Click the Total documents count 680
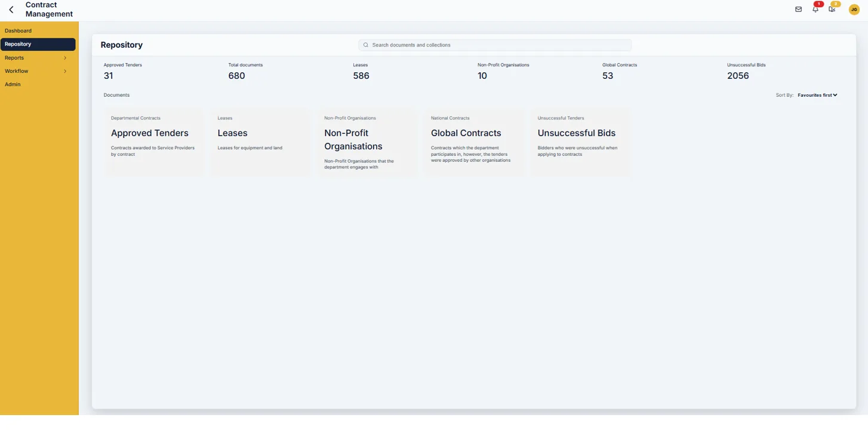This screenshot has height=430, width=868. tap(236, 76)
